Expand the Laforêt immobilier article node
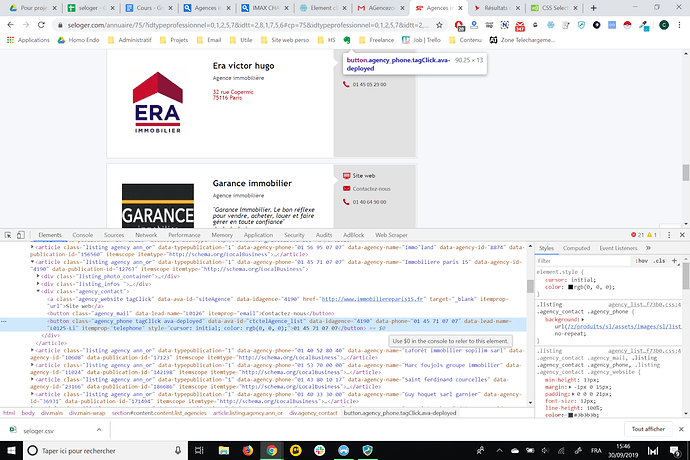This screenshot has height=460, width=690. (32, 350)
